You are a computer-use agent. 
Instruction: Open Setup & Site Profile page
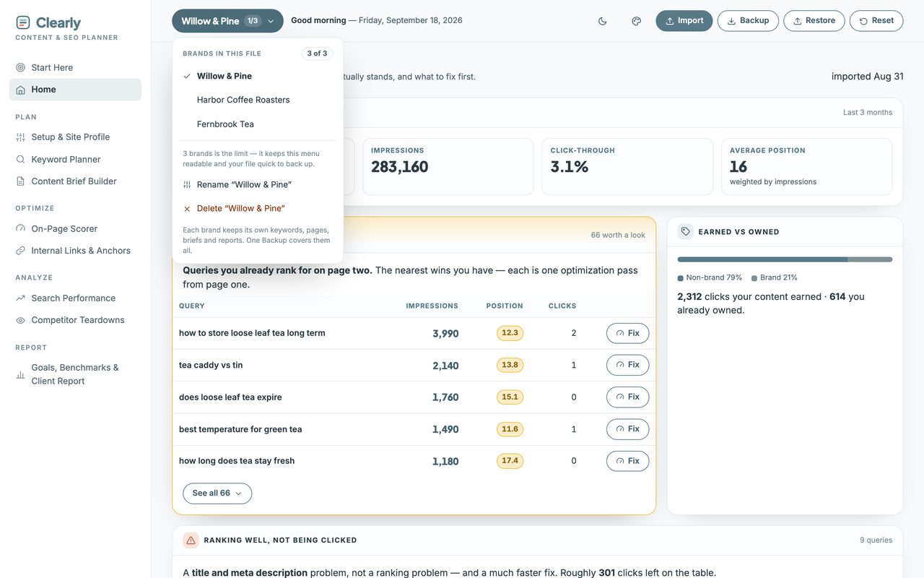(75, 137)
